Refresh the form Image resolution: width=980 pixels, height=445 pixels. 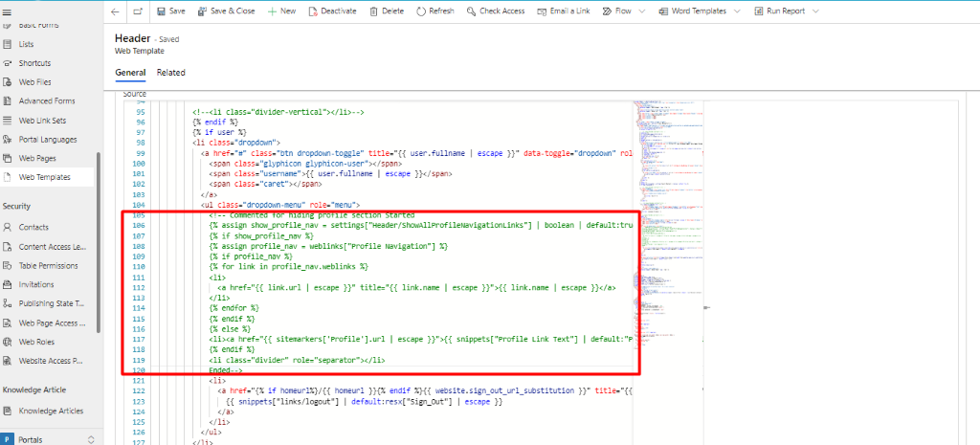coord(435,11)
